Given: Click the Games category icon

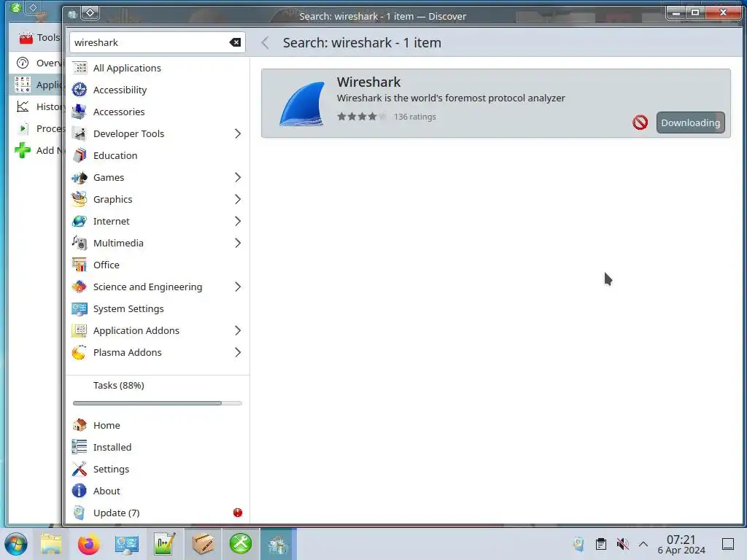Looking at the screenshot, I should pos(80,178).
